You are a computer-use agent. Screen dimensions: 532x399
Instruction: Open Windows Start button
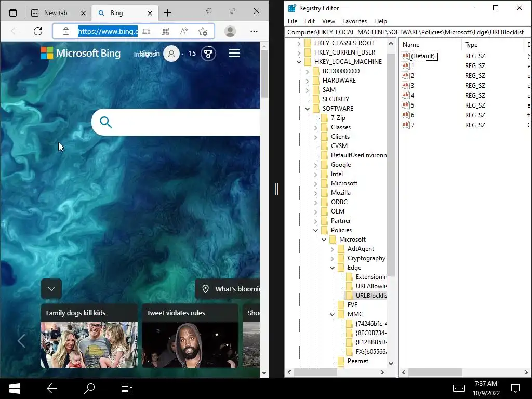click(x=14, y=389)
